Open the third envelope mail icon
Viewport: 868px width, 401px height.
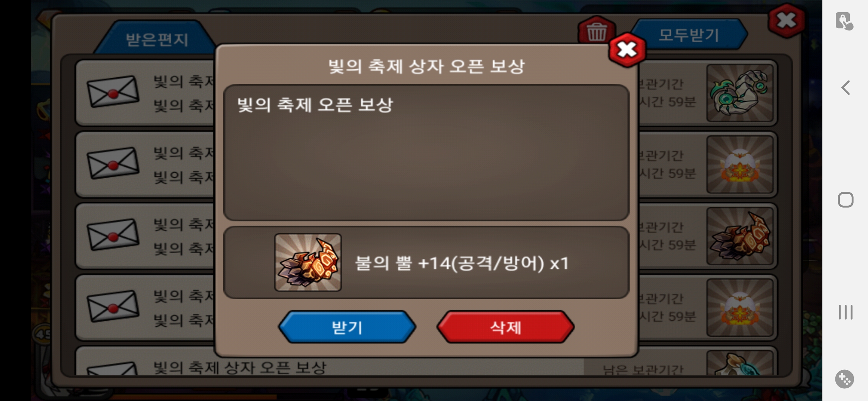113,235
